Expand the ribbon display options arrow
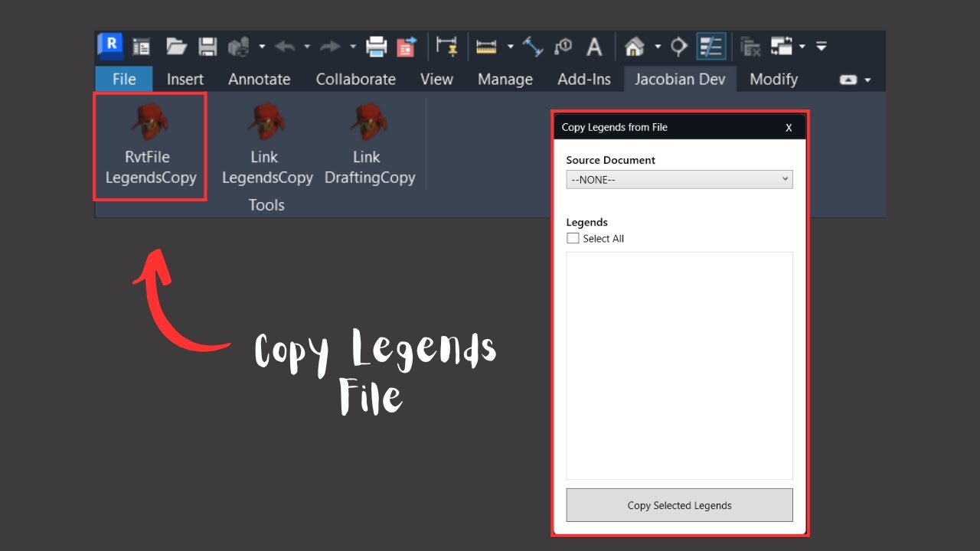Viewport: 980px width, 551px height. pos(867,80)
